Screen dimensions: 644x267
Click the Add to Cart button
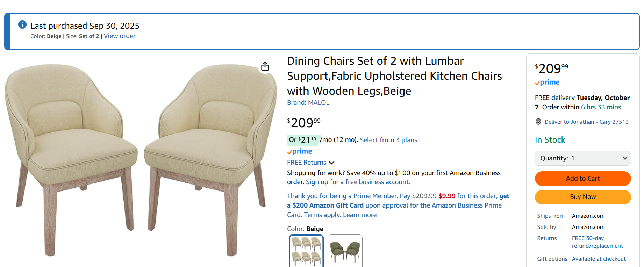point(583,179)
